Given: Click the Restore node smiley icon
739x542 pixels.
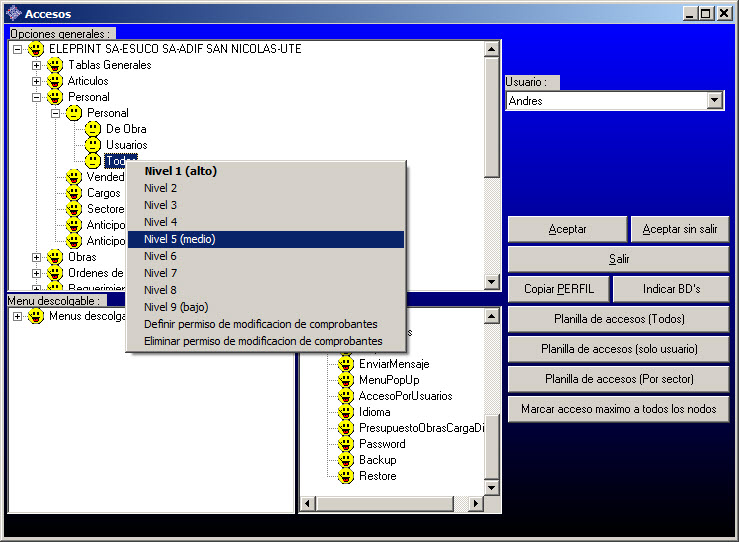Looking at the screenshot, I should (x=346, y=476).
